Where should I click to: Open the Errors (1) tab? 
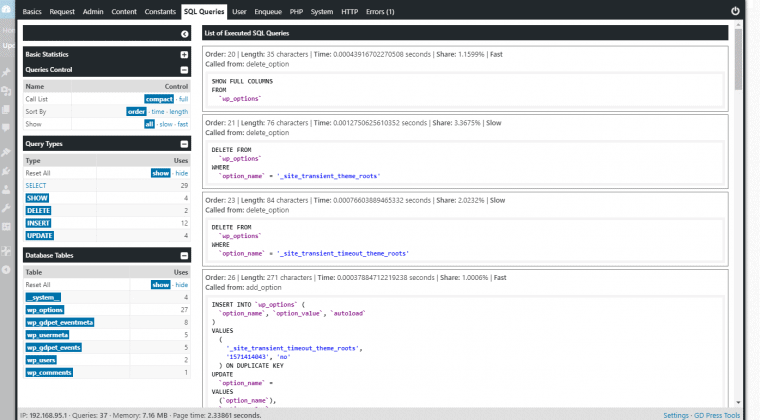[x=380, y=12]
